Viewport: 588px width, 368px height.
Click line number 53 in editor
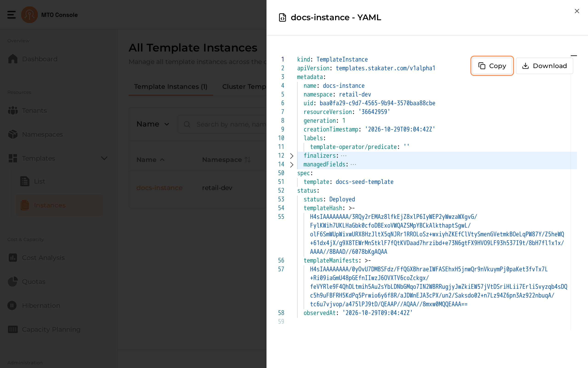[x=281, y=199]
